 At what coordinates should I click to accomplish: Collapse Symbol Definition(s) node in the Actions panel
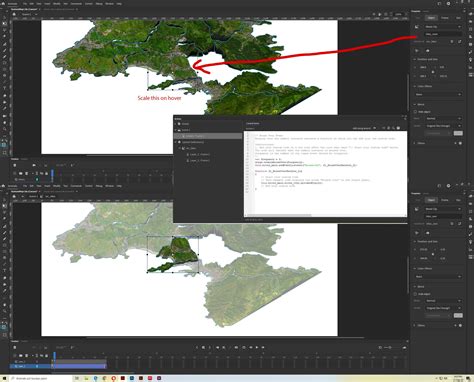(176, 142)
